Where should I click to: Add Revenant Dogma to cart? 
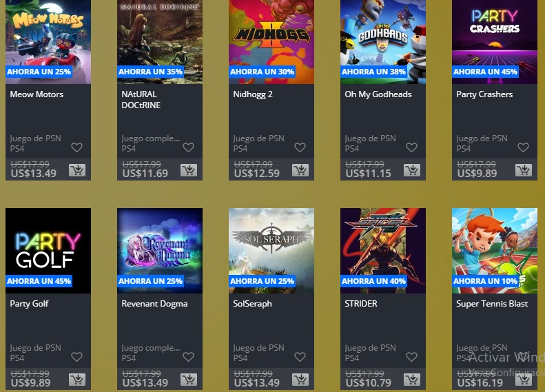point(189,380)
